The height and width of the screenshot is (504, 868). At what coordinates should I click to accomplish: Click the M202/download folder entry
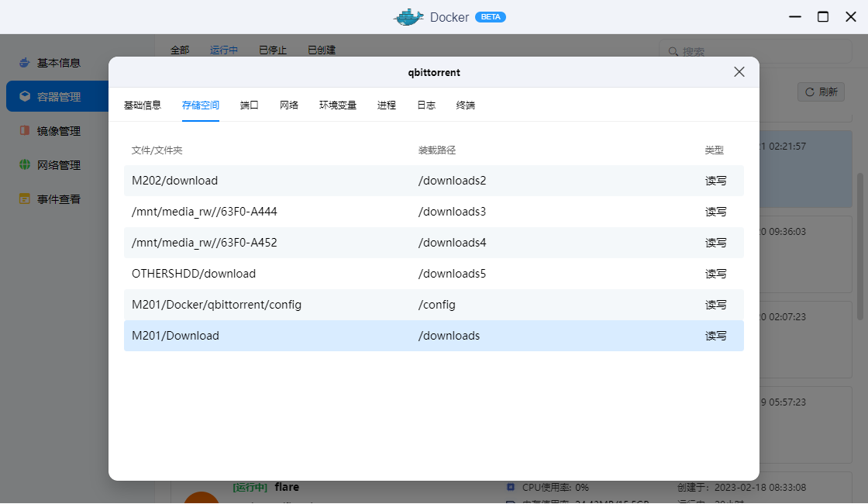pos(174,181)
